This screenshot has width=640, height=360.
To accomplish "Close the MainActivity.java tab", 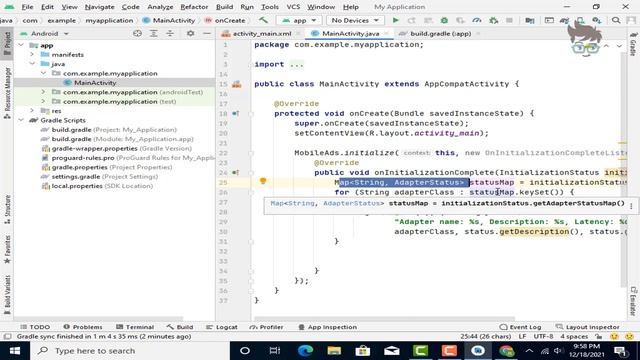I will 386,34.
